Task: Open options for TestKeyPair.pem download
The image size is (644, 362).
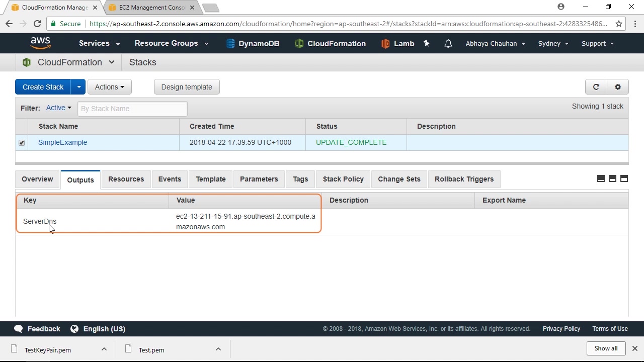Action: click(x=104, y=349)
